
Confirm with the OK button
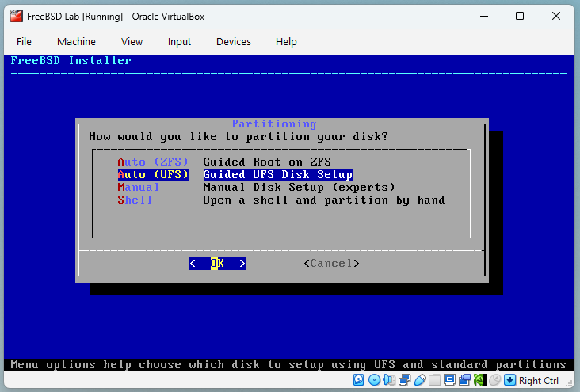(217, 263)
